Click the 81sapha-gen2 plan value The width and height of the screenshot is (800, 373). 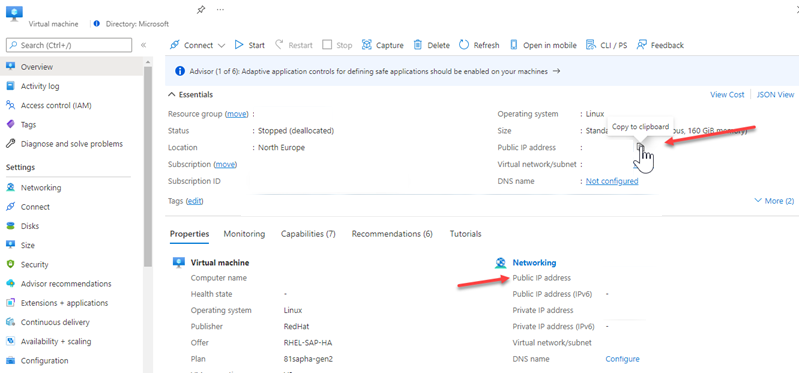point(308,359)
